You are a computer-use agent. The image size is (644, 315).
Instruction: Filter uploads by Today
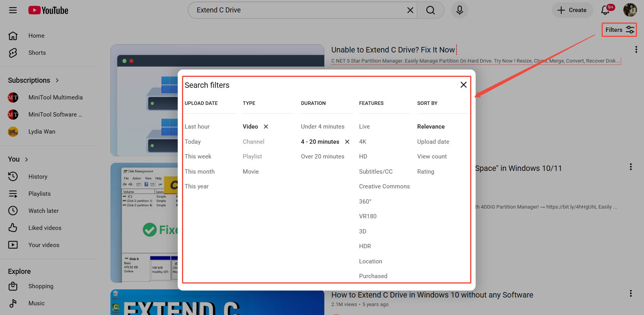pos(193,142)
